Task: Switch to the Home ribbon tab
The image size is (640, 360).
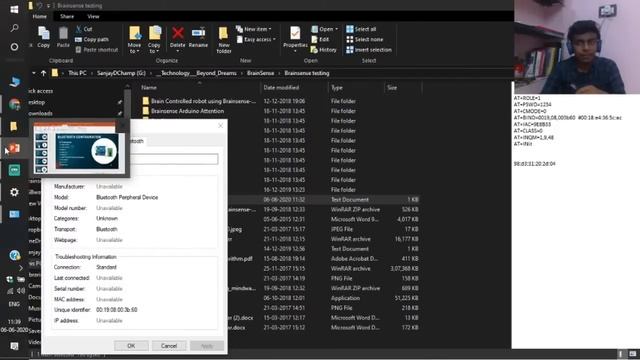Action: click(40, 16)
